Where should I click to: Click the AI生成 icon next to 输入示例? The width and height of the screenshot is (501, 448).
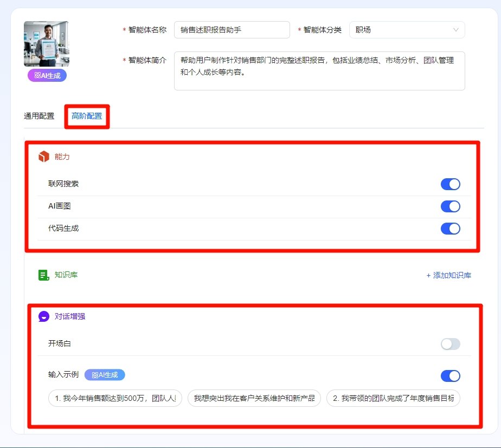pos(106,374)
